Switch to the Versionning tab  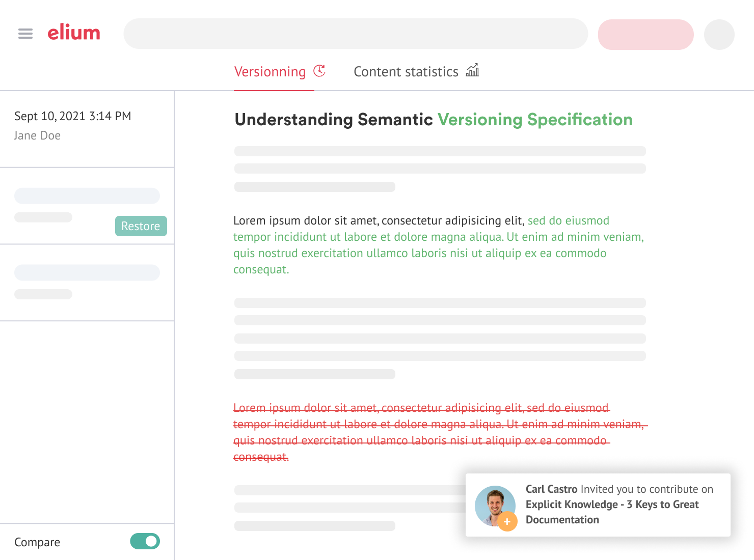point(270,72)
